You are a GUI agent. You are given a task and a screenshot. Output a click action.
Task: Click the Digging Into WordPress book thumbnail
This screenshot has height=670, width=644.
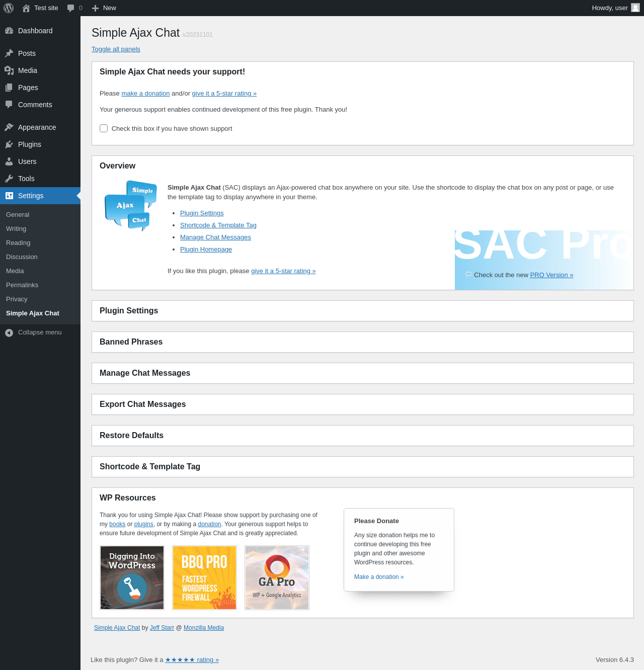pyautogui.click(x=132, y=577)
